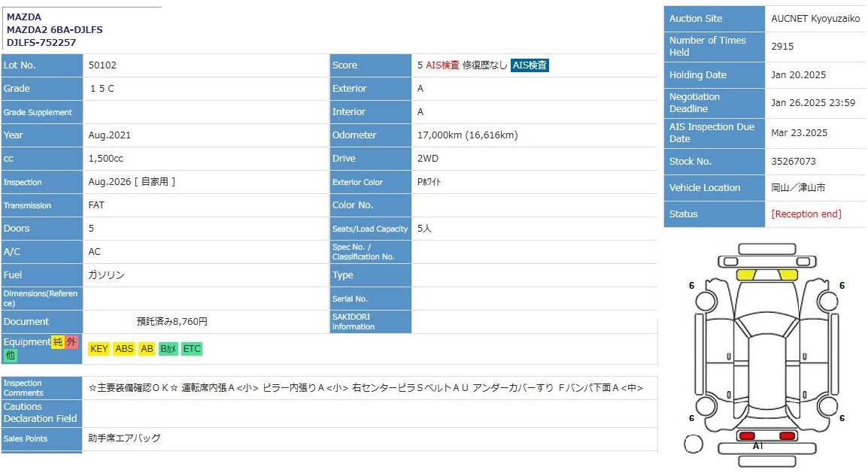Select the stock number 35267073
The width and height of the screenshot is (868, 476).
[794, 162]
